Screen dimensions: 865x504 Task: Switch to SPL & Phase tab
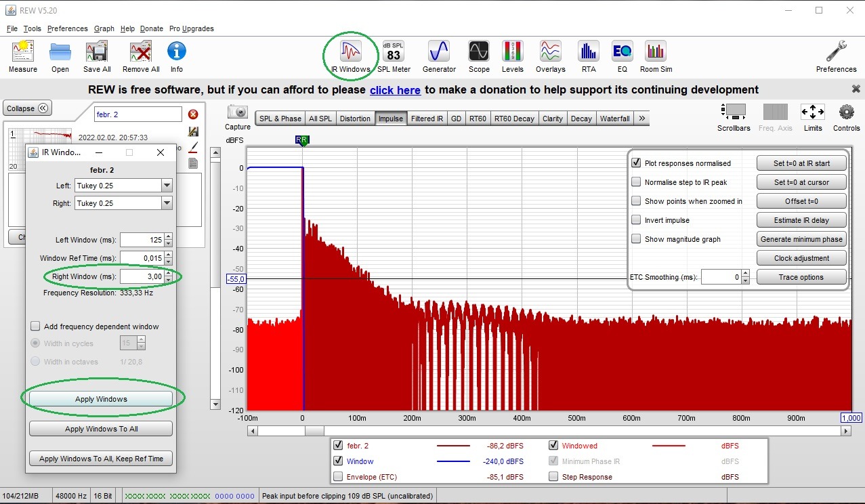click(280, 119)
